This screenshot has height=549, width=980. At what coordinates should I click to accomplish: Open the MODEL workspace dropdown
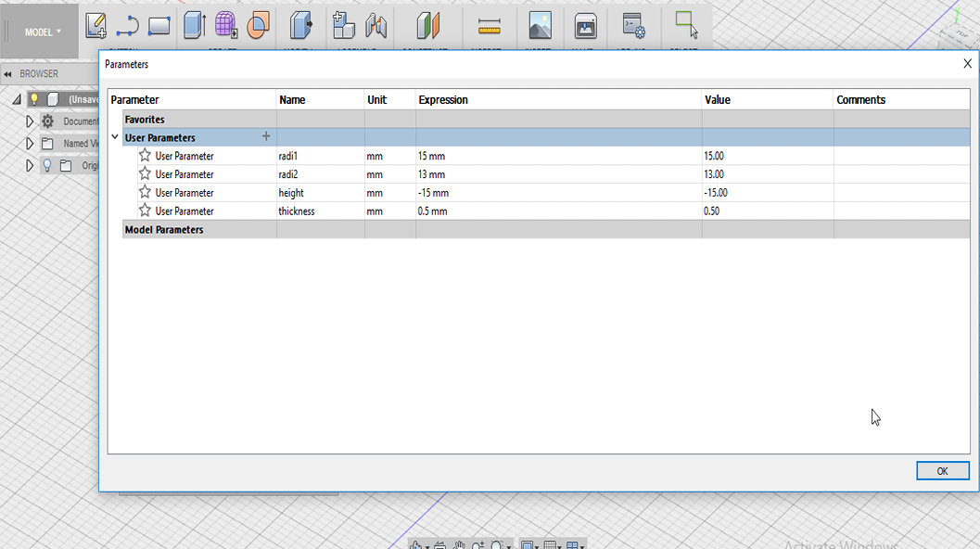(x=43, y=32)
